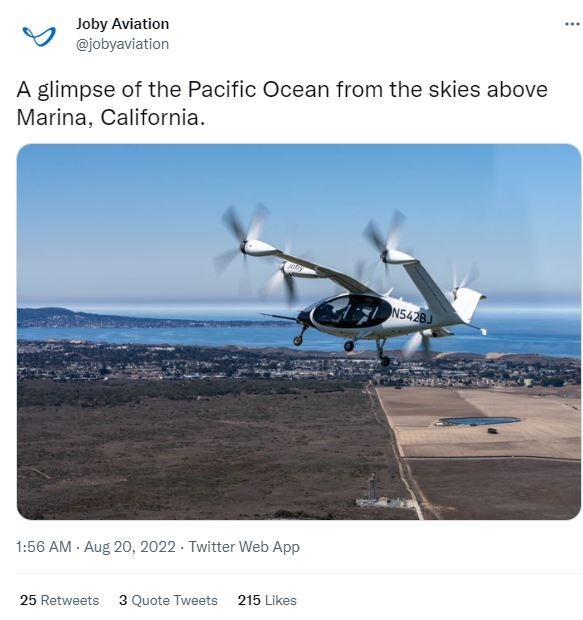Click the blue pond in the farmland

pyautogui.click(x=479, y=421)
